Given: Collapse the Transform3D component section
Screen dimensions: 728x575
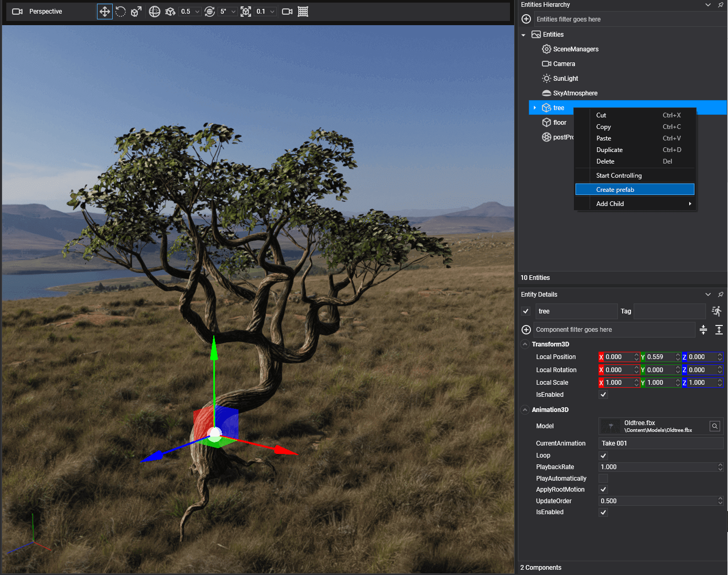Looking at the screenshot, I should (525, 344).
